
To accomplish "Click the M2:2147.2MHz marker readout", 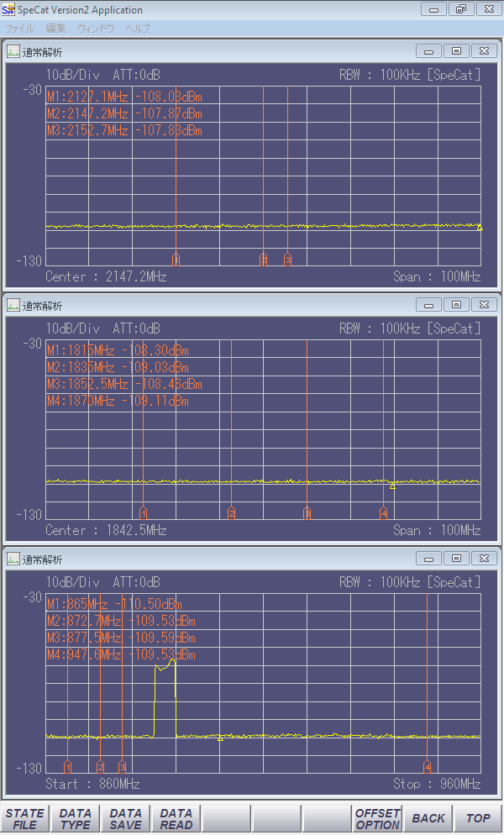I will [124, 114].
